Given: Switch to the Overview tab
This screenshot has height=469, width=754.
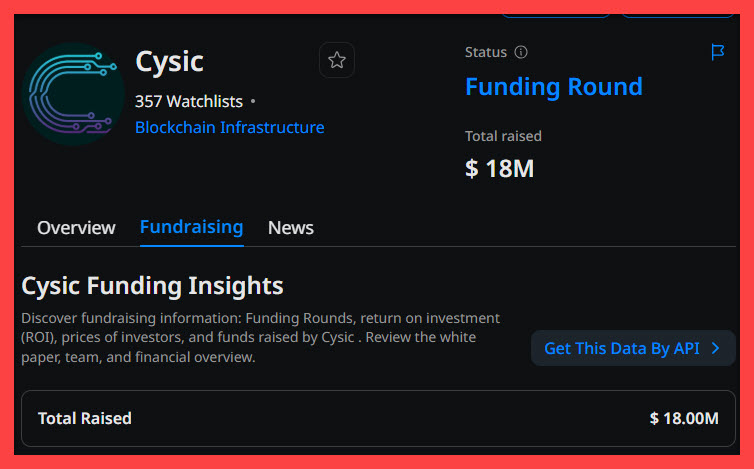Looking at the screenshot, I should coord(76,228).
